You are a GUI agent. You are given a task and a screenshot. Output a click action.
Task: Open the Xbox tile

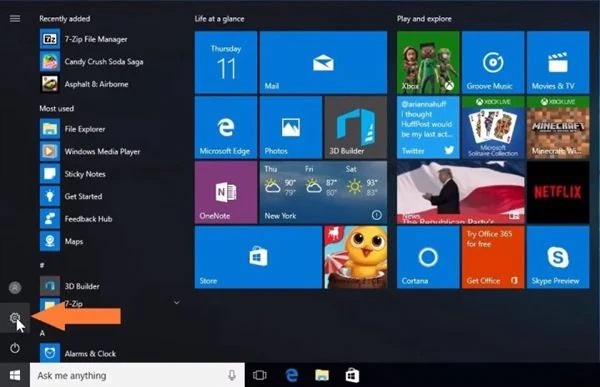point(428,62)
